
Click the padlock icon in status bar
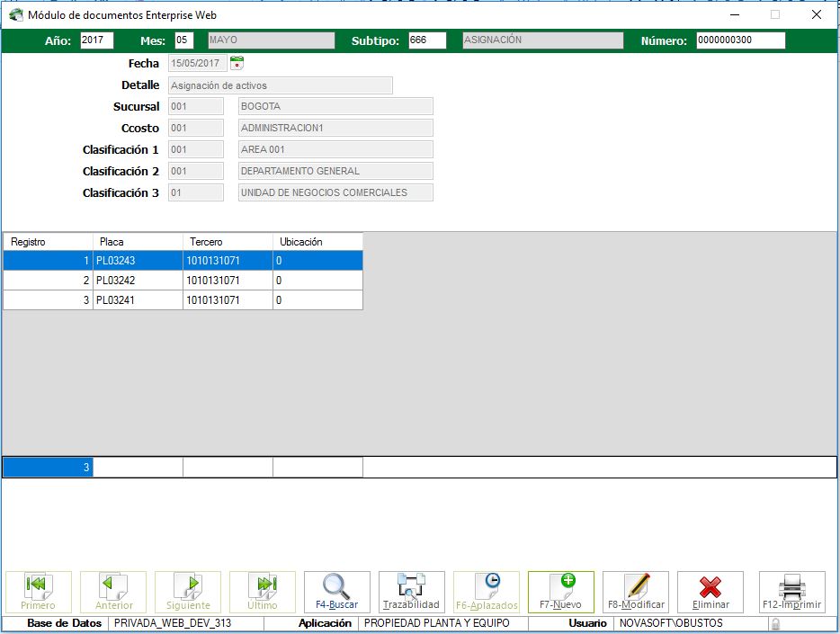coord(774,623)
